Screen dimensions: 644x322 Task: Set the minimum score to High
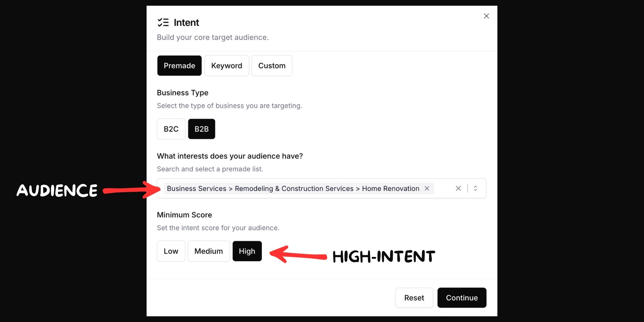[247, 251]
